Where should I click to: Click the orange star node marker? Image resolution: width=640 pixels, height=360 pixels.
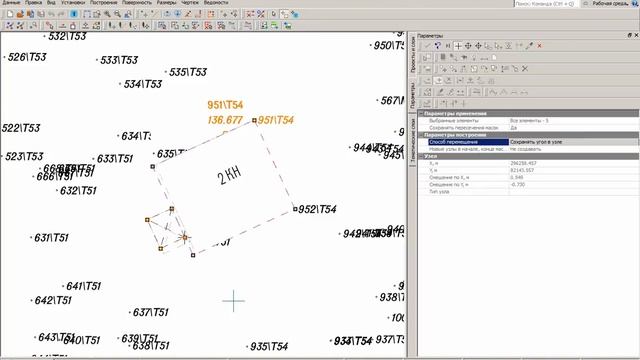click(184, 237)
